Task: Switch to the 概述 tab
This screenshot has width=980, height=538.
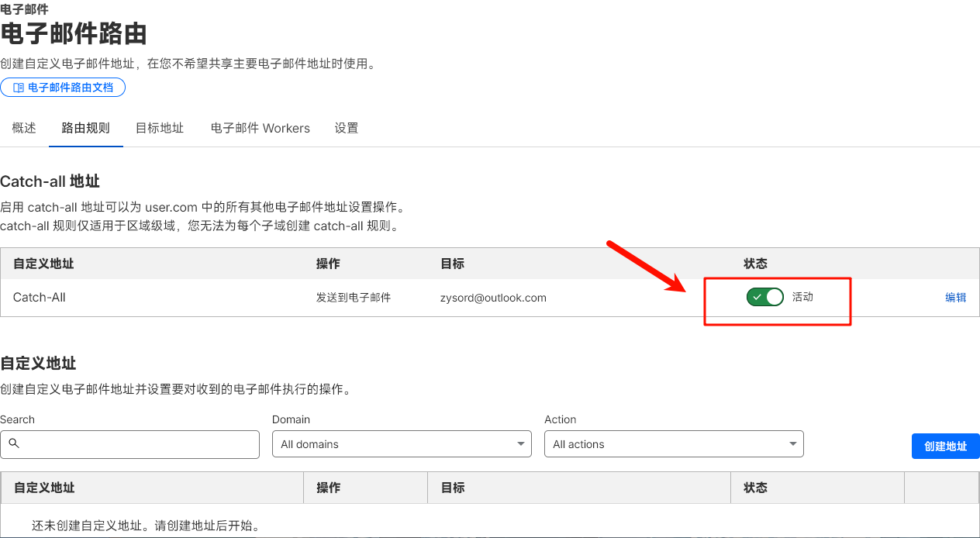Action: 24,128
